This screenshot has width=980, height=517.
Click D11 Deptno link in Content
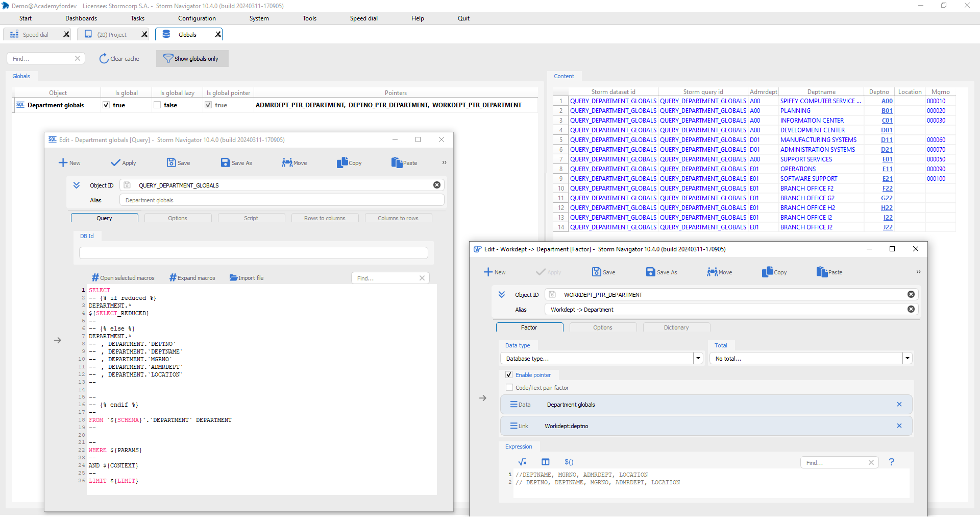[887, 140]
